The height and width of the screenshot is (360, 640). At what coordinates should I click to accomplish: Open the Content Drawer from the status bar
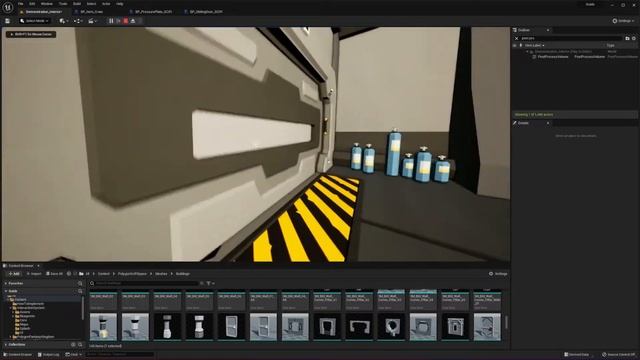[x=18, y=355]
